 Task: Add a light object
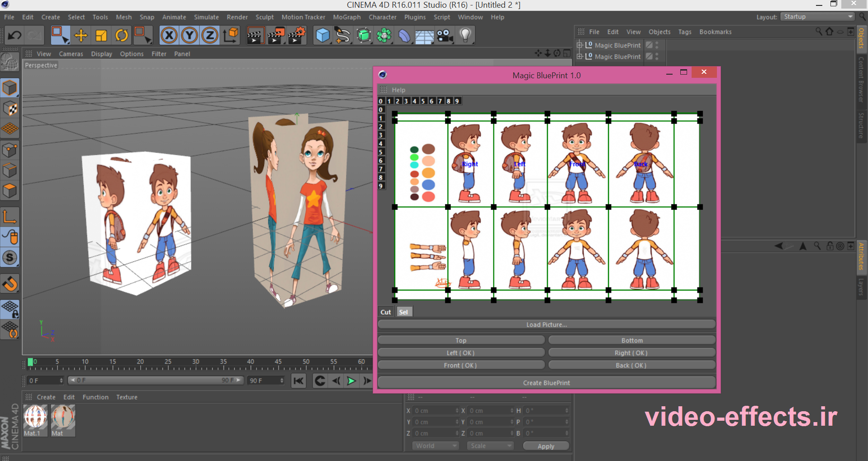[x=465, y=35]
